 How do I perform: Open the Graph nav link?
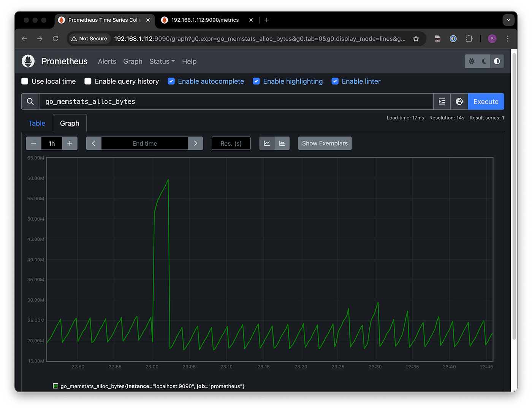[x=133, y=62]
